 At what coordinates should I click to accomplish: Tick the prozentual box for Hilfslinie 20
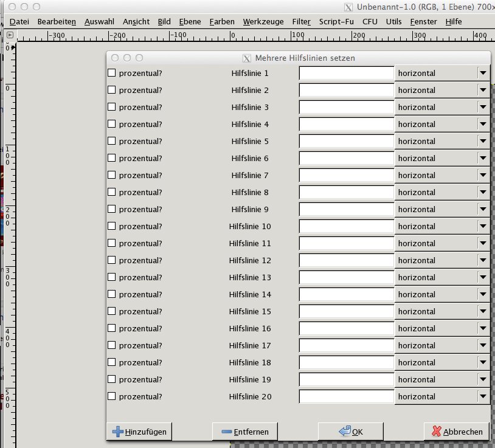[x=112, y=396]
